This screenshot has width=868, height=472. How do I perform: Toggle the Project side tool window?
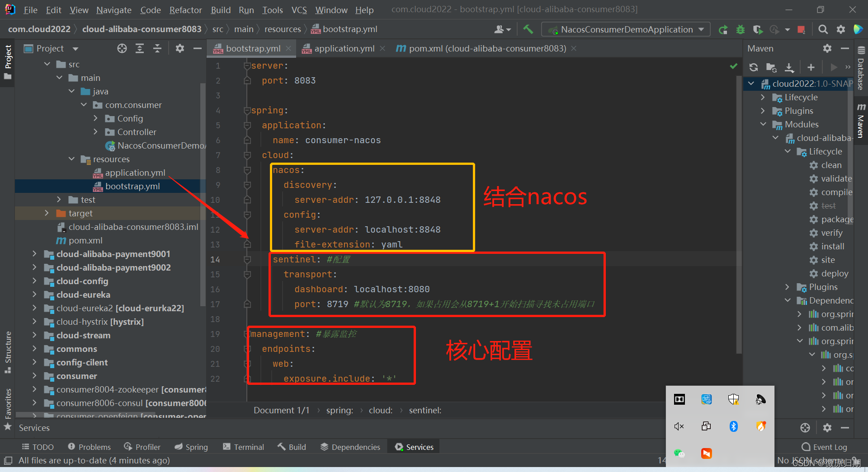[x=8, y=62]
